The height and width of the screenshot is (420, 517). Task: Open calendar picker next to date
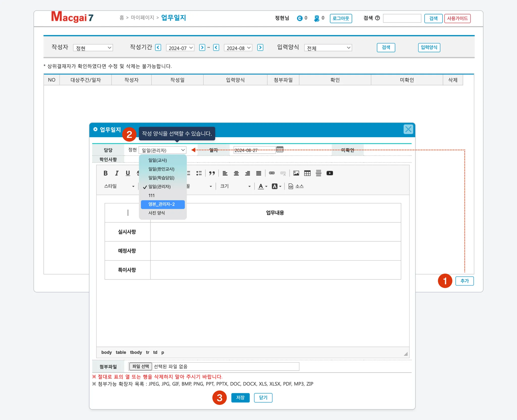[280, 149]
